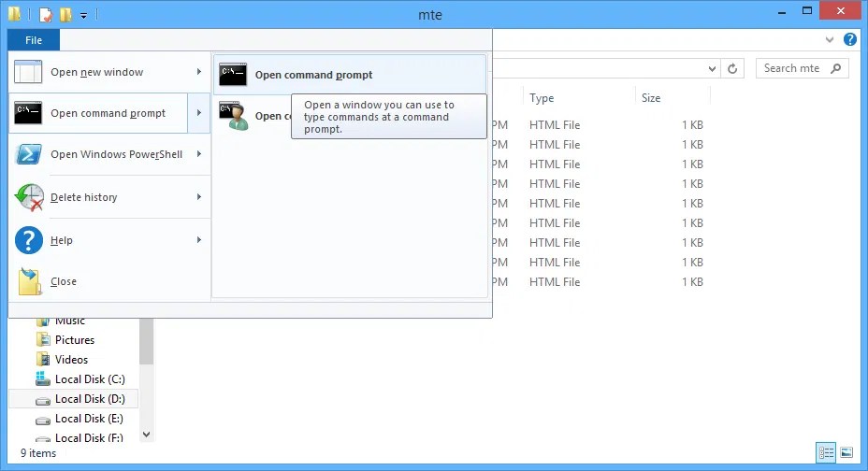Expand the ribbon with the chevron

pyautogui.click(x=830, y=39)
